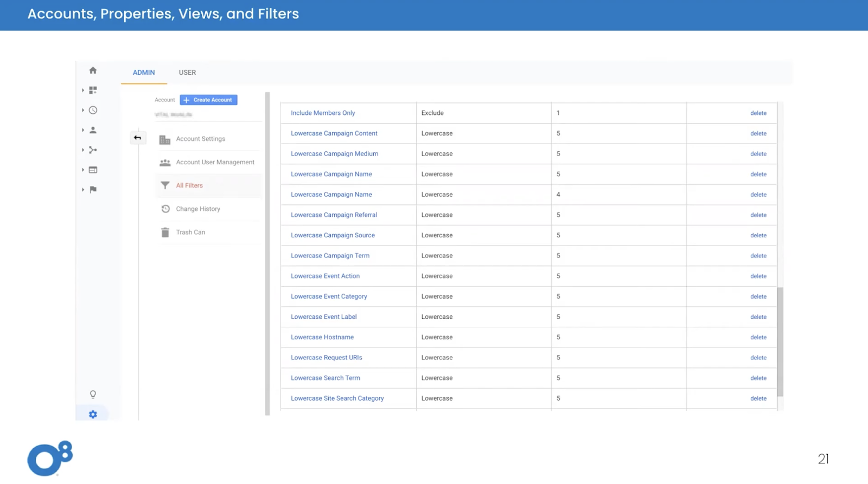Click the Discover lightbulb icon
The image size is (868, 484).
93,395
